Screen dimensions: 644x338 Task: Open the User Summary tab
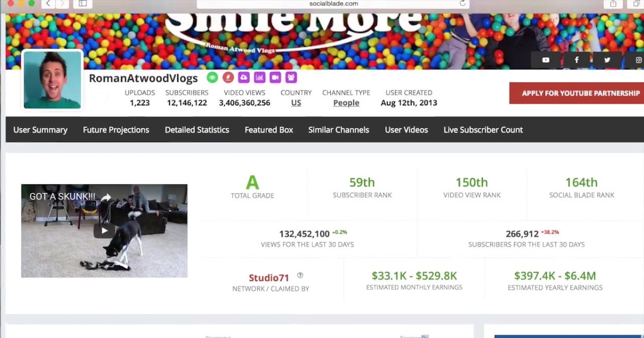click(x=40, y=130)
